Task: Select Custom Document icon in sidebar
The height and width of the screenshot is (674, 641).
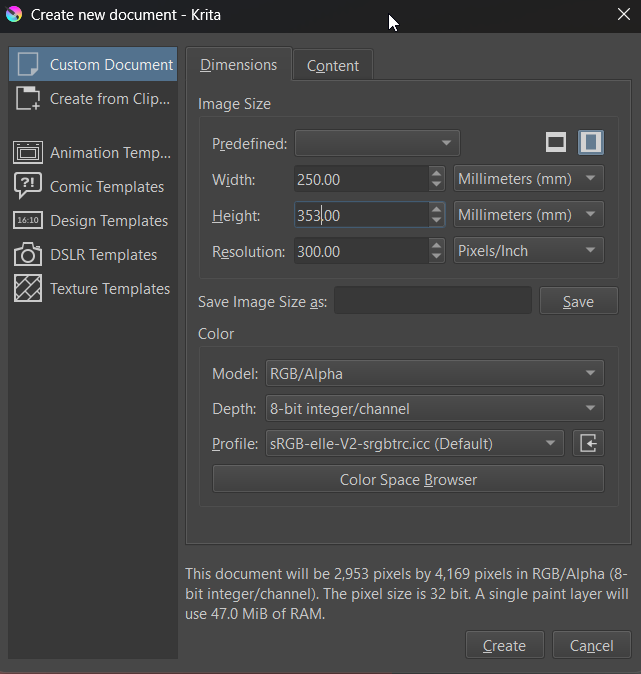Action: click(x=28, y=65)
